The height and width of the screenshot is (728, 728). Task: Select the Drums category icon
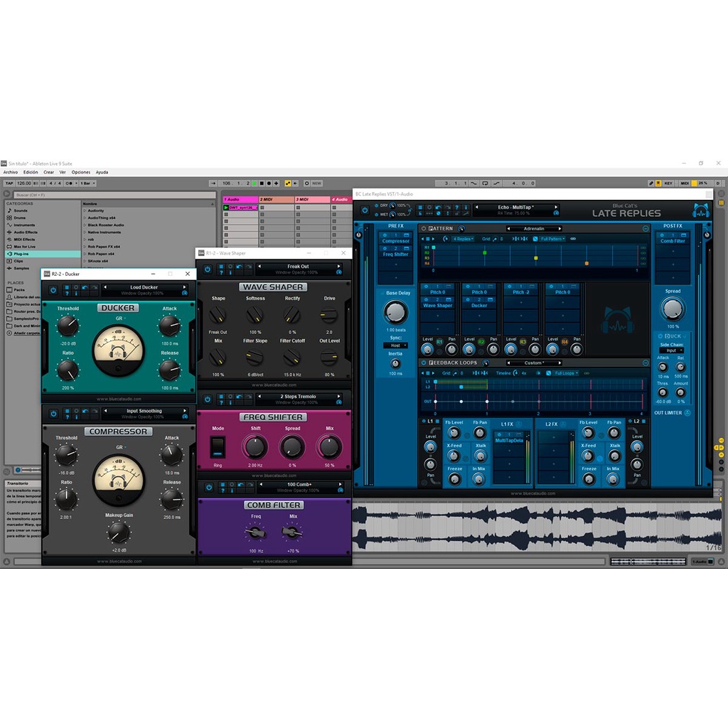pos(9,218)
